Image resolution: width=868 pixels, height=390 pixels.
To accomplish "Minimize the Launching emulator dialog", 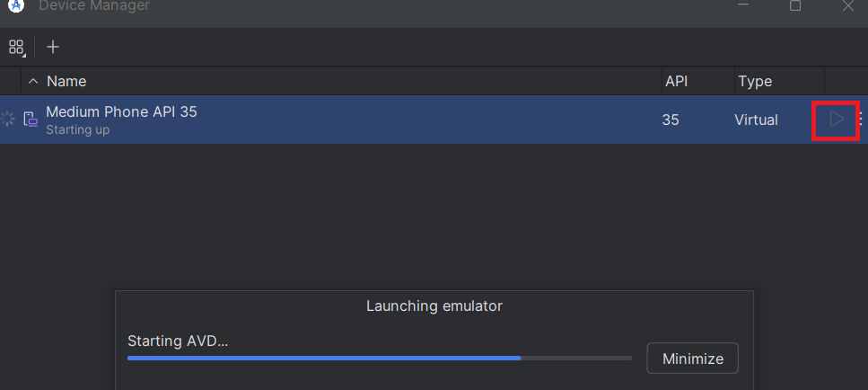I will click(693, 359).
